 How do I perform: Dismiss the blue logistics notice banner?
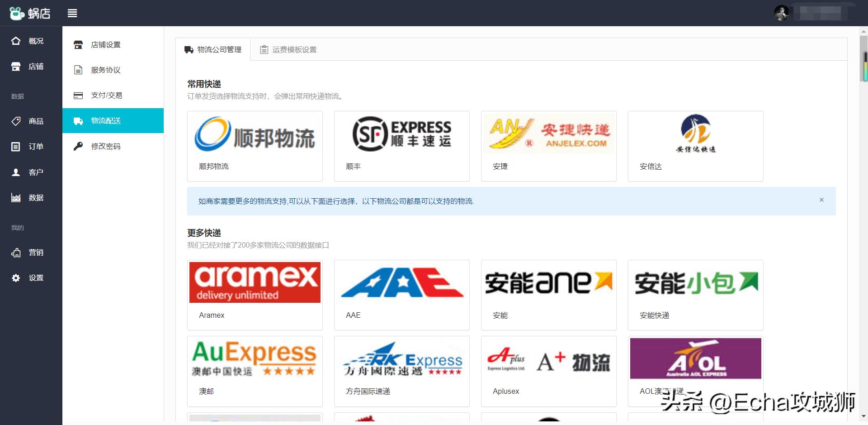(821, 200)
